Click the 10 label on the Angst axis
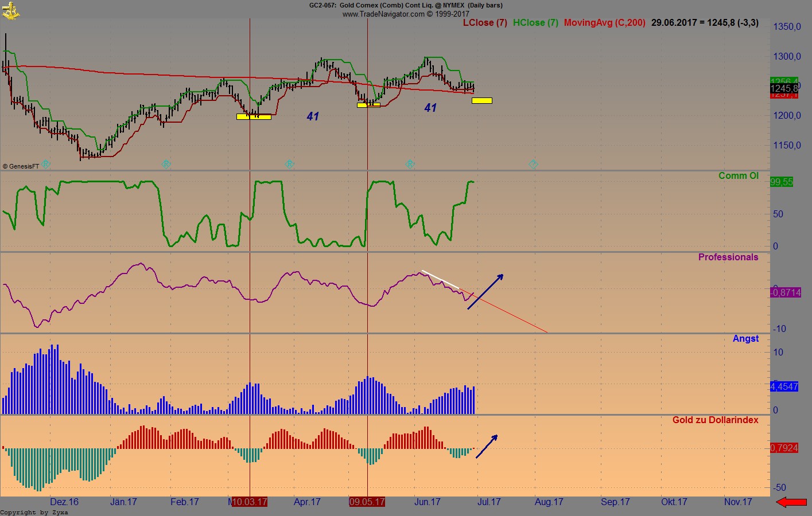 [x=778, y=352]
